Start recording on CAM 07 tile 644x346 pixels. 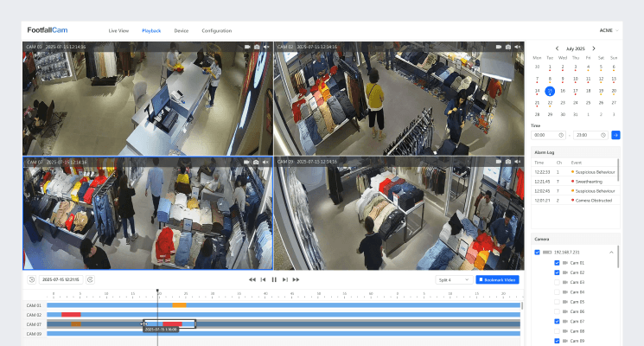[x=246, y=162]
